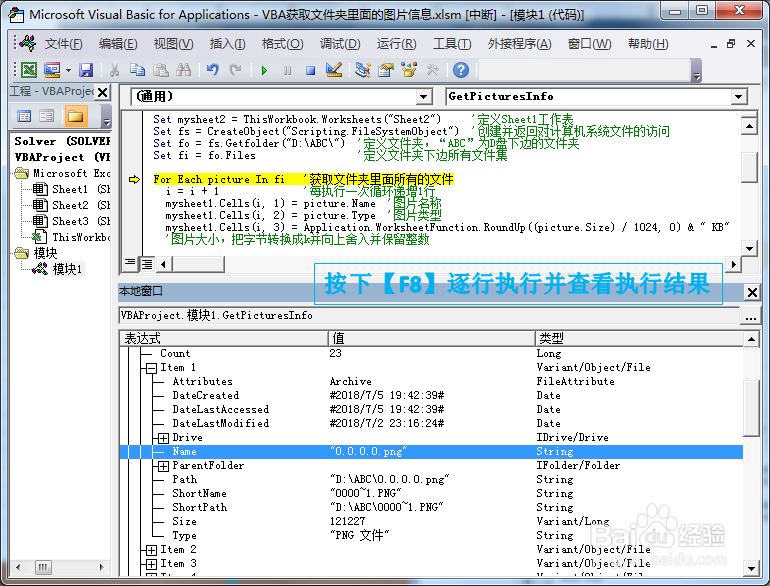Click View Object icon in project pane

[47, 116]
